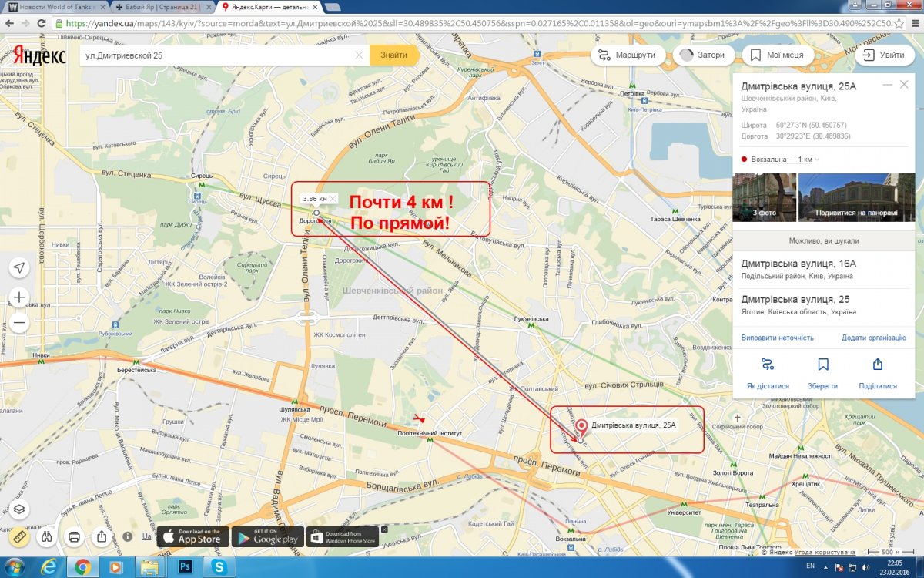Click the EN language indicator in tray
The image size is (924, 578).
[808, 567]
